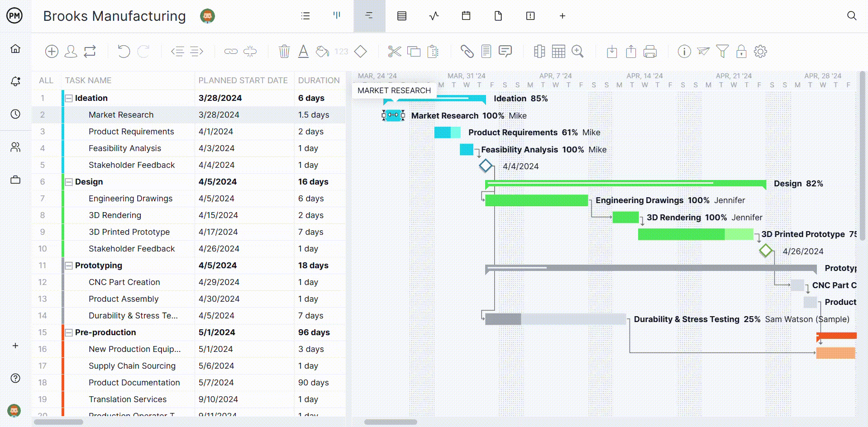The height and width of the screenshot is (427, 868).
Task: Click the milestone diamond icon in toolbar
Action: 360,52
